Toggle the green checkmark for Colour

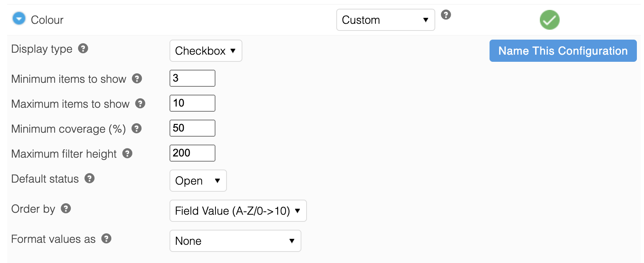(549, 20)
